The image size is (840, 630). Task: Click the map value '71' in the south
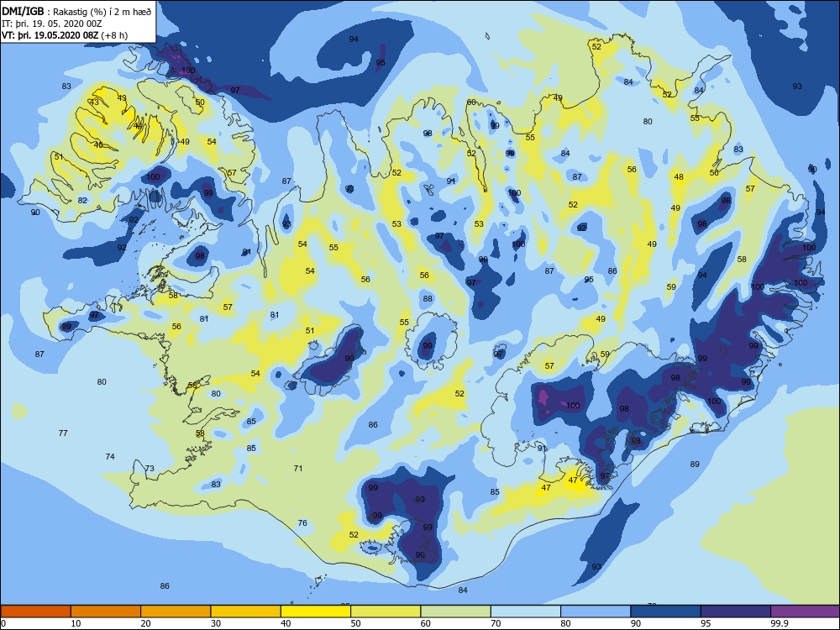pos(298,468)
